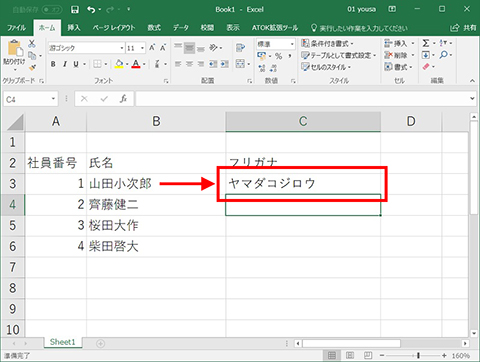Click the Insert Function fx icon
The width and height of the screenshot is (480, 362).
click(x=124, y=99)
